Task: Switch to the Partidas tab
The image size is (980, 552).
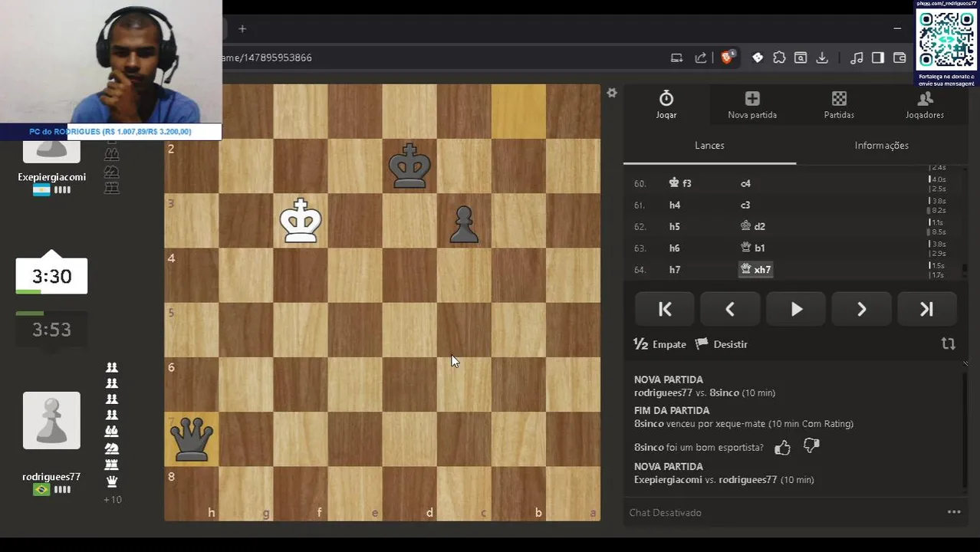Action: pyautogui.click(x=839, y=105)
